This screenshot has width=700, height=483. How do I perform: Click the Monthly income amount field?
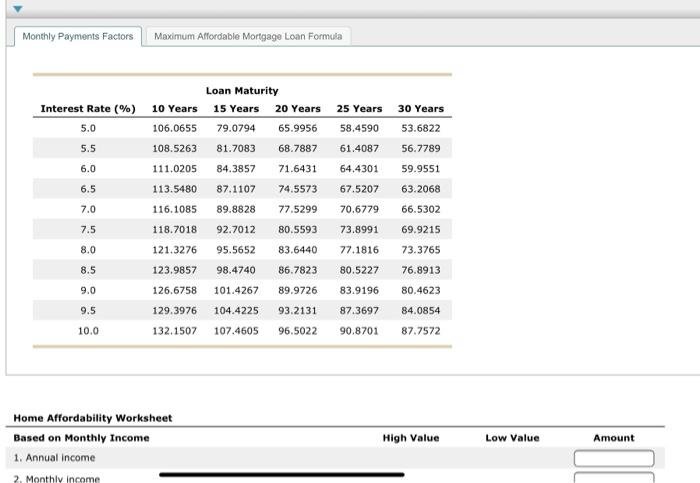[x=614, y=477]
